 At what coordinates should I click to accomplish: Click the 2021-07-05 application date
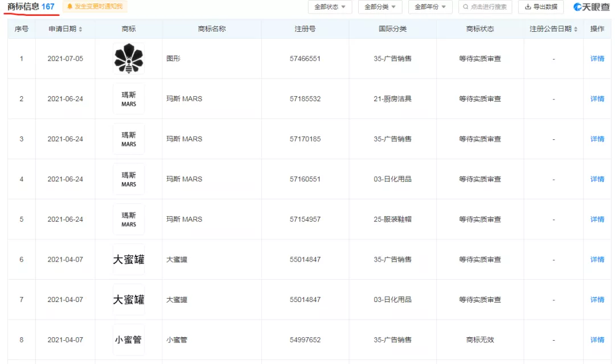point(65,59)
